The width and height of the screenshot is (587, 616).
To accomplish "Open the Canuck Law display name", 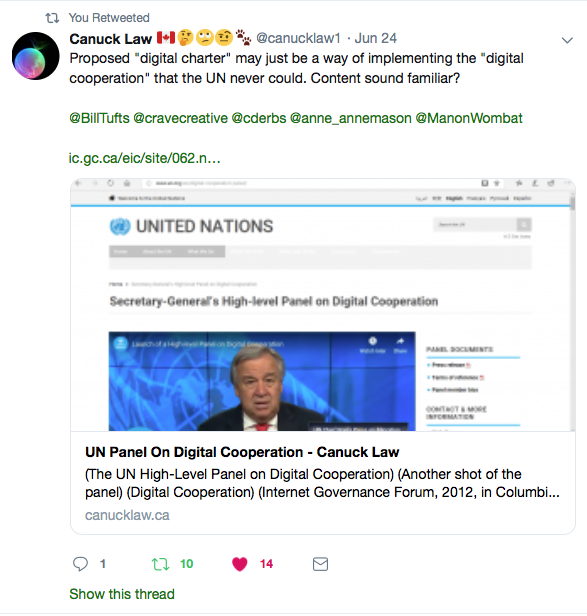I will [110, 38].
